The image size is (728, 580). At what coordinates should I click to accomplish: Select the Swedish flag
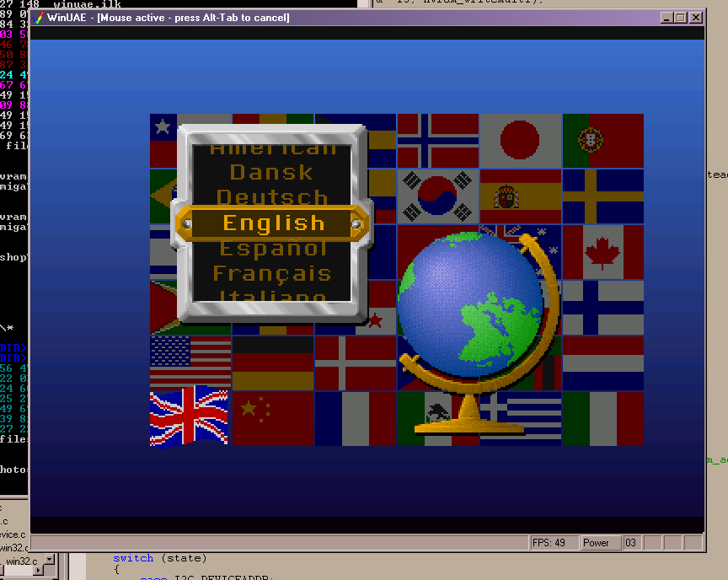pyautogui.click(x=603, y=196)
